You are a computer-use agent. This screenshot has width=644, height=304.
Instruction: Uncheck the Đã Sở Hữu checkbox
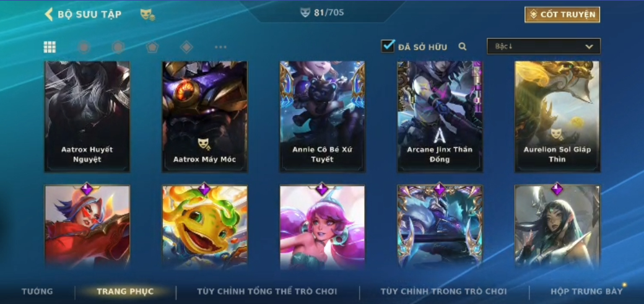pyautogui.click(x=388, y=46)
